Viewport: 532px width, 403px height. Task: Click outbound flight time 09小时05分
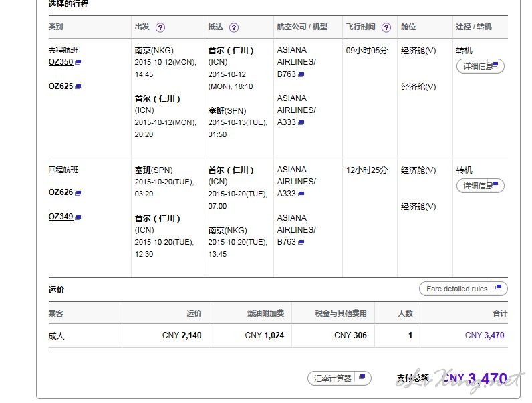click(x=367, y=51)
